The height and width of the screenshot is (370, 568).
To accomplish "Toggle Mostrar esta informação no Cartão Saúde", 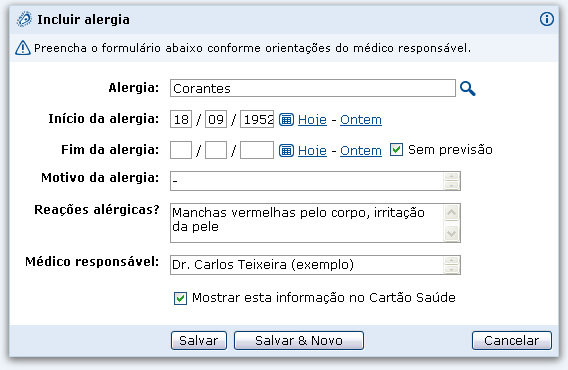I will coord(180,298).
